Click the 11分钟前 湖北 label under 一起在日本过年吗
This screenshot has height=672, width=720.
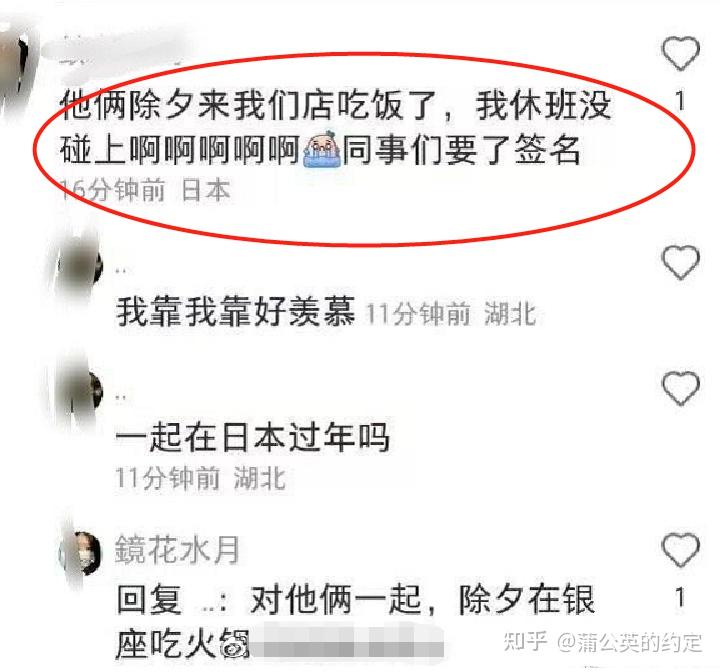click(x=200, y=478)
